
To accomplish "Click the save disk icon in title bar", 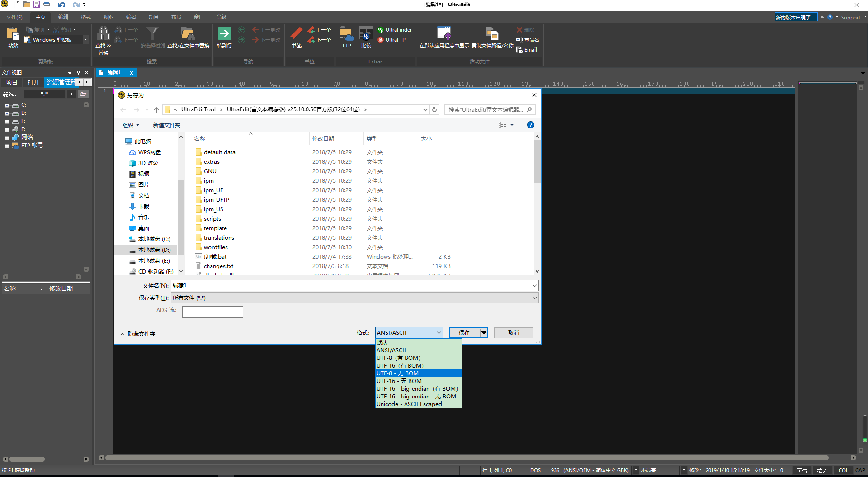I will point(37,5).
